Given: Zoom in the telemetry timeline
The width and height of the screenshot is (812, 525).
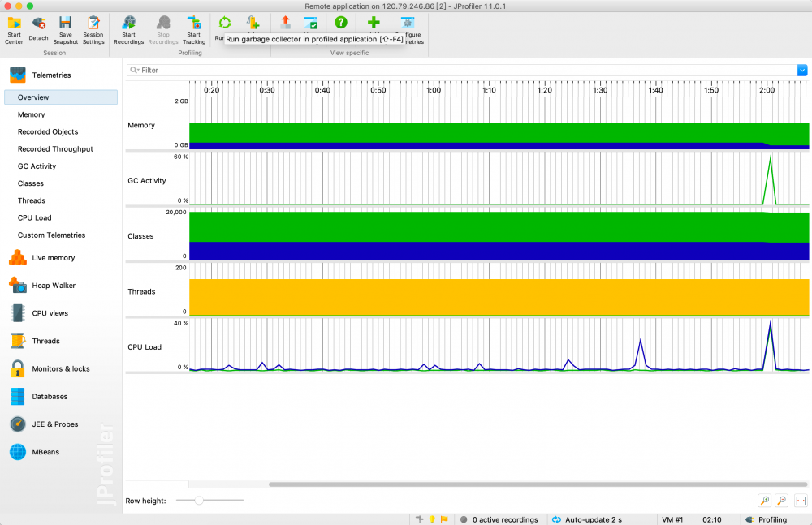Looking at the screenshot, I should 764,501.
